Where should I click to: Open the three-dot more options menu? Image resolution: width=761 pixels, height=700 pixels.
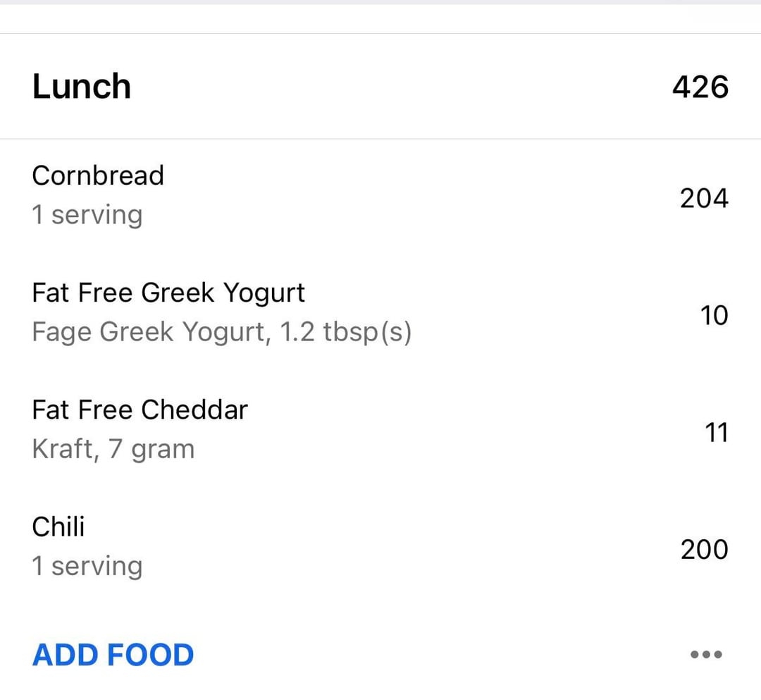tap(705, 655)
